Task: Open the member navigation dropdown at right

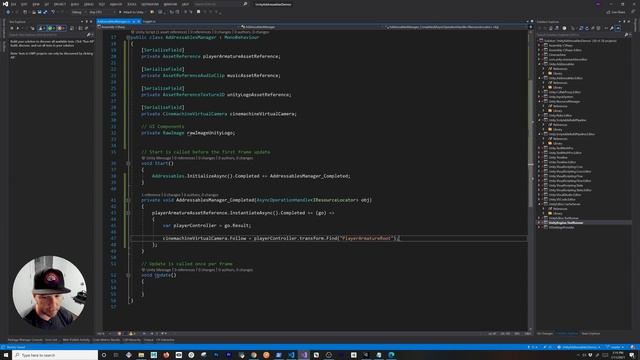Action: [456, 27]
